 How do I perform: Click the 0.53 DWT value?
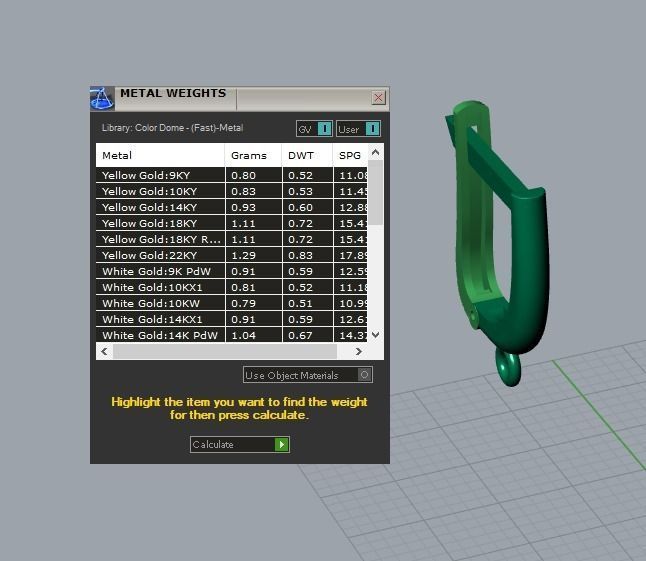300,192
